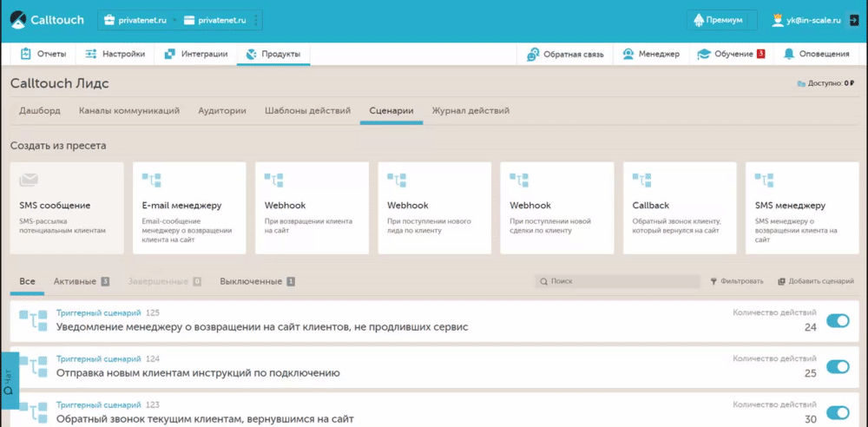This screenshot has height=427, width=868.
Task: Open Оповещения notifications bell
Action: 817,54
